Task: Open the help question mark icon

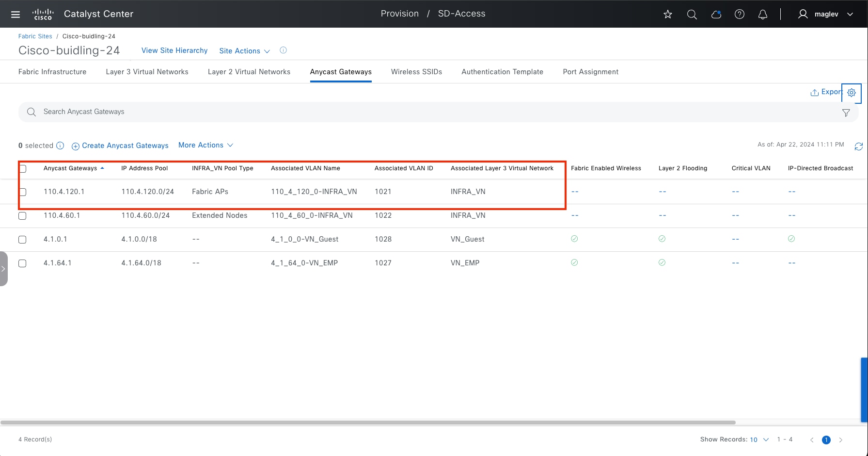Action: (x=739, y=15)
